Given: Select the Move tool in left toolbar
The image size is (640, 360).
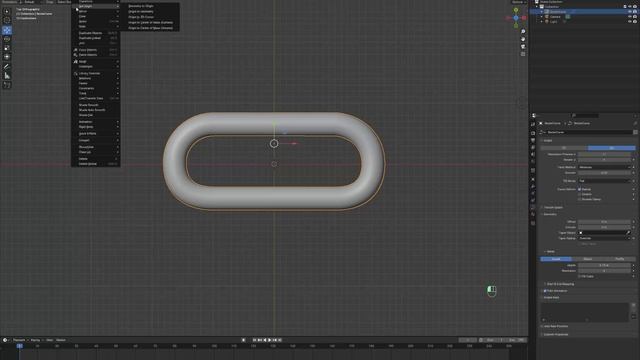Looking at the screenshot, I should point(7,30).
